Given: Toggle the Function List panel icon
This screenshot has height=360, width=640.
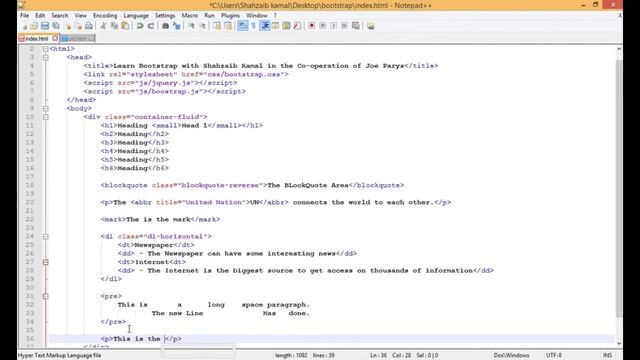Looking at the screenshot, I should (x=297, y=26).
